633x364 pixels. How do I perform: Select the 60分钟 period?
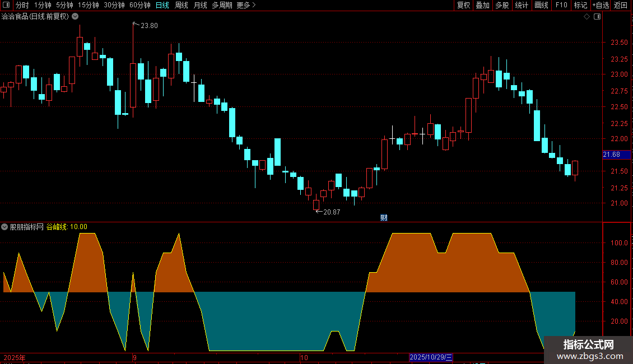click(x=140, y=5)
